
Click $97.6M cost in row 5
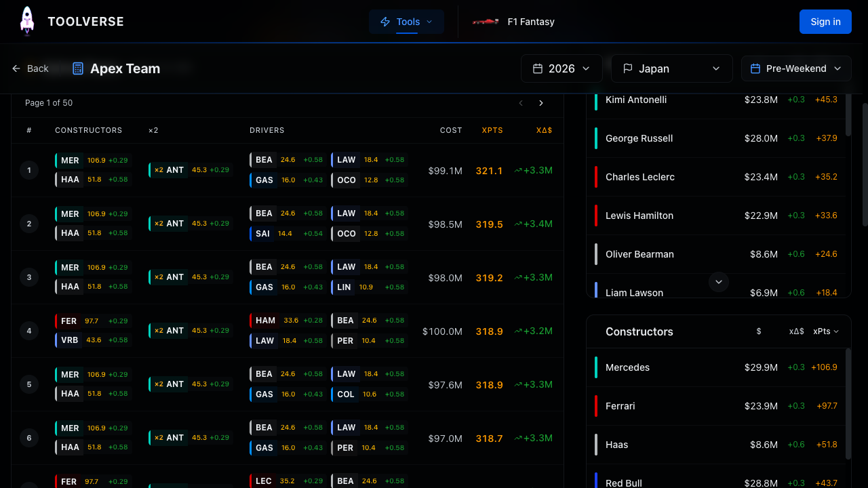[445, 385]
